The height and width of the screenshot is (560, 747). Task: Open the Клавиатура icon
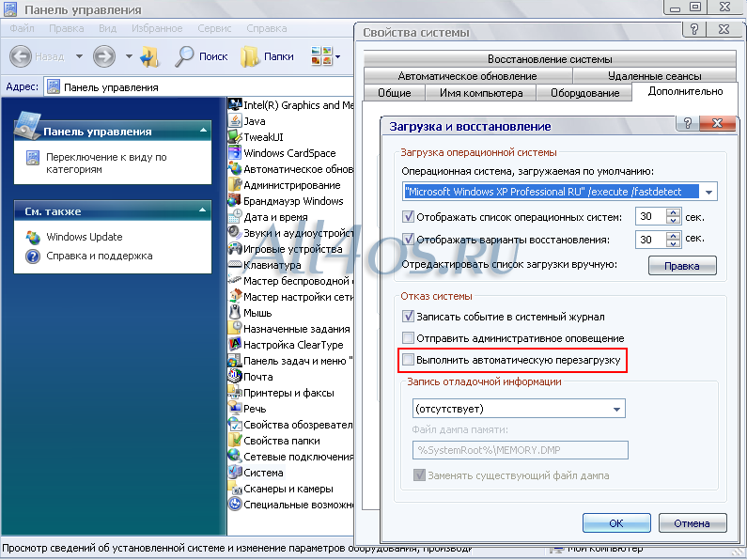coord(235,265)
